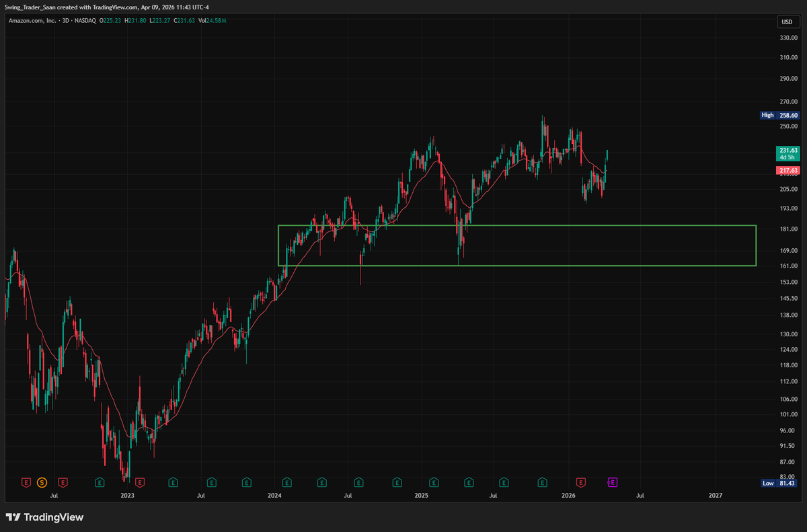Click the Low 81.43 price label
This screenshot has height=532, width=807.
[779, 483]
